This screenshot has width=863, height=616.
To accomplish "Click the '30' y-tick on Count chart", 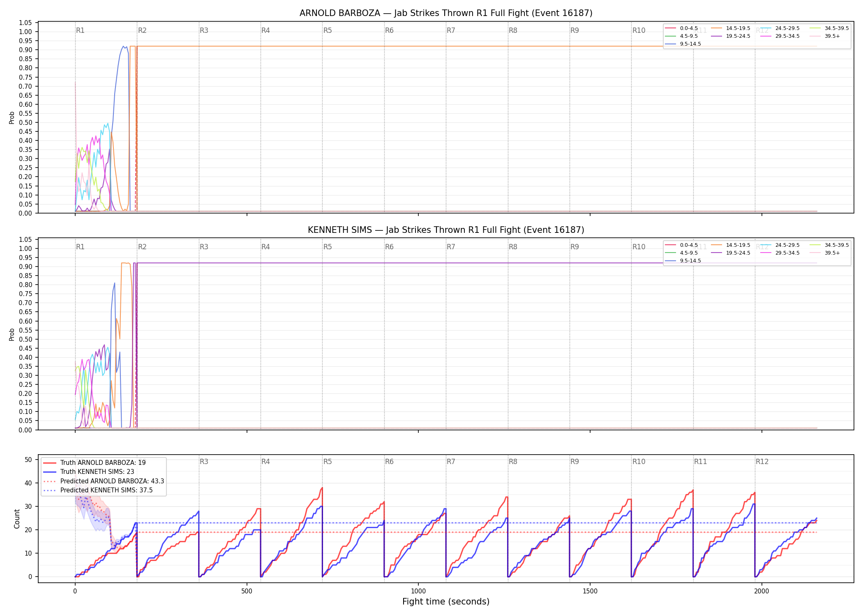I will pos(28,506).
